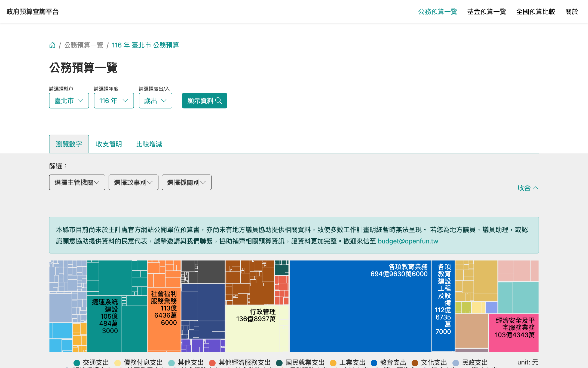The height and width of the screenshot is (368, 588).
Task: Click the home icon in breadcrumb
Action: [x=52, y=45]
